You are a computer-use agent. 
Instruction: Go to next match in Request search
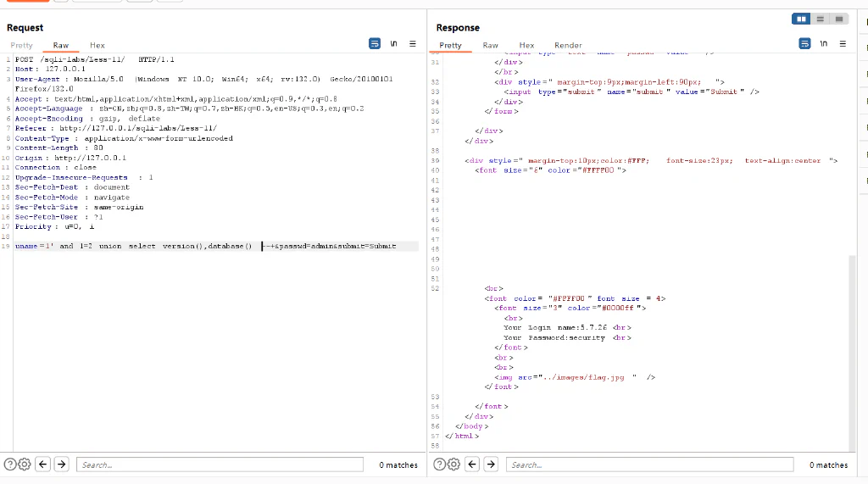click(x=61, y=465)
